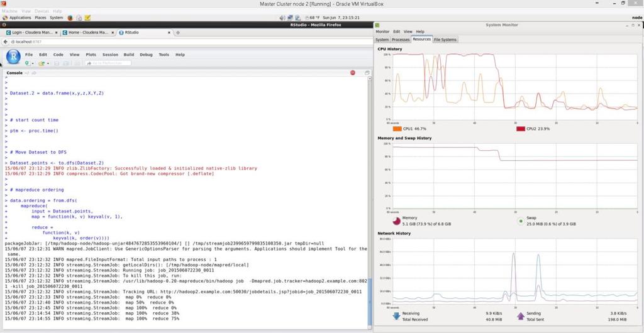Open a new Firefox tab
Image resolution: width=644 pixels, height=333 pixels.
[178, 33]
